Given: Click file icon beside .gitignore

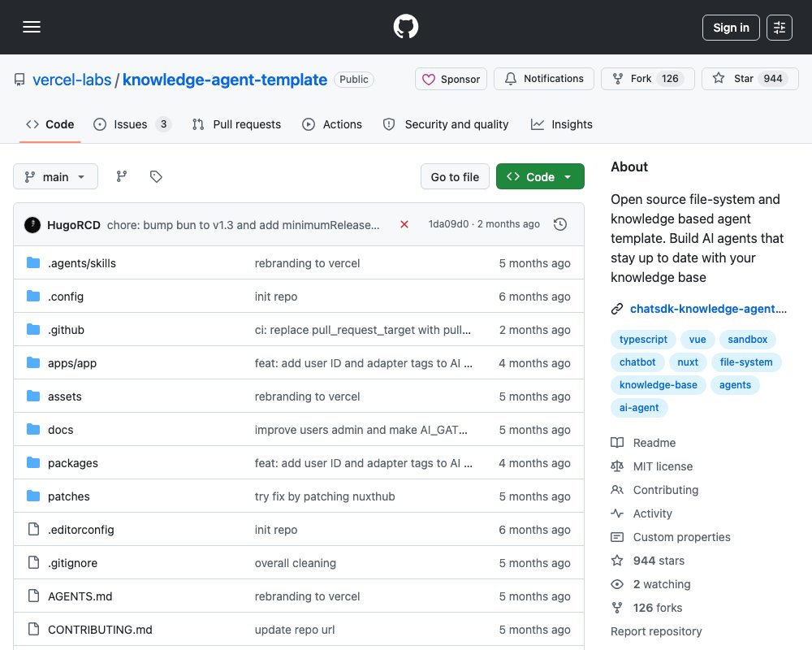Looking at the screenshot, I should pyautogui.click(x=33, y=563).
